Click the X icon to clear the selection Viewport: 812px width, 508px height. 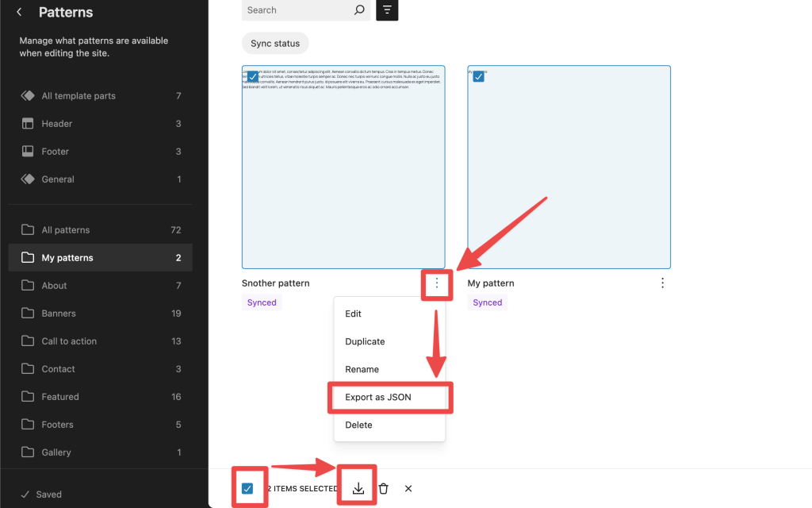[408, 488]
